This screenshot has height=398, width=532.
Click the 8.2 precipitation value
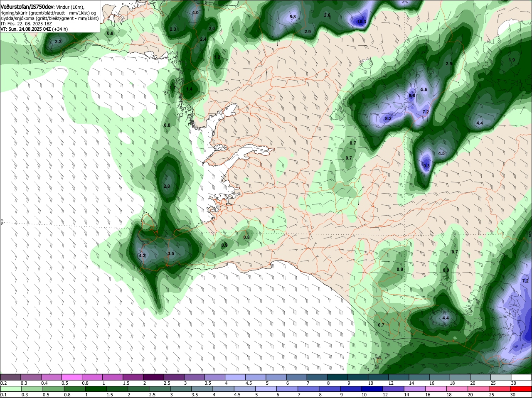(x=388, y=118)
